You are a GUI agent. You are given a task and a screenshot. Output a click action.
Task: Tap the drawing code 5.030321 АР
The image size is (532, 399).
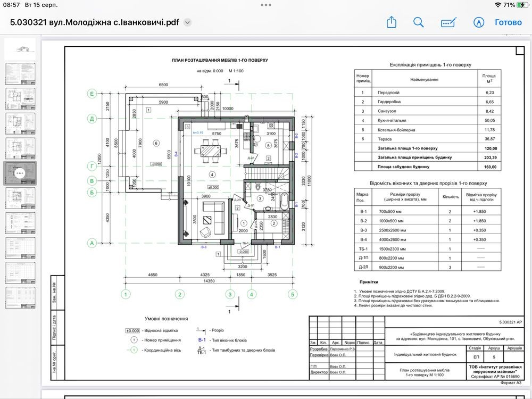tap(510, 322)
